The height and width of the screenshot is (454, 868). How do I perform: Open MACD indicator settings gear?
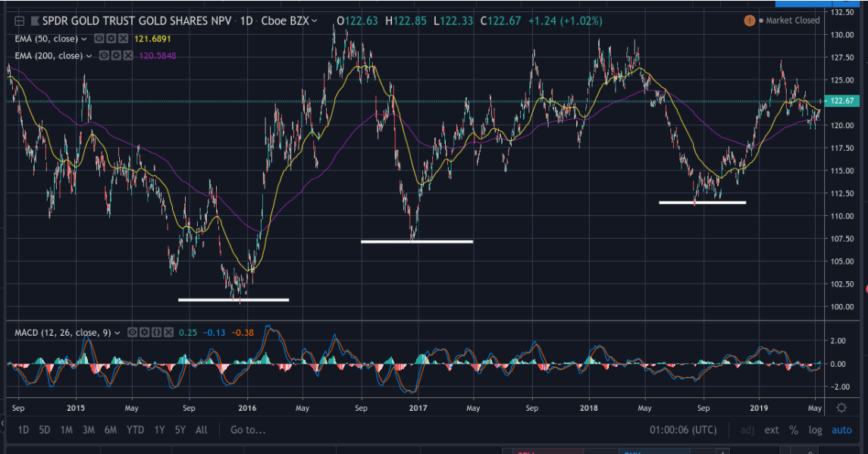143,331
